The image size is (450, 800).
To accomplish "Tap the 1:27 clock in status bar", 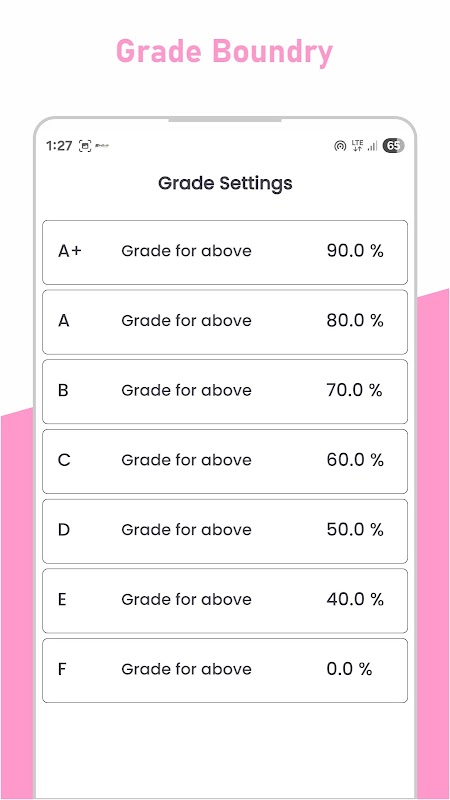I will tap(59, 146).
